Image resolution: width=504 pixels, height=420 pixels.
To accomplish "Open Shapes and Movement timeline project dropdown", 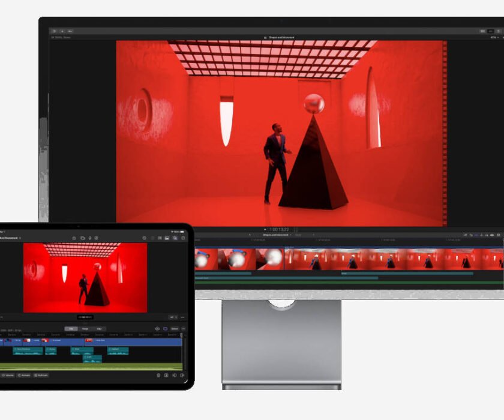I will pos(277,235).
